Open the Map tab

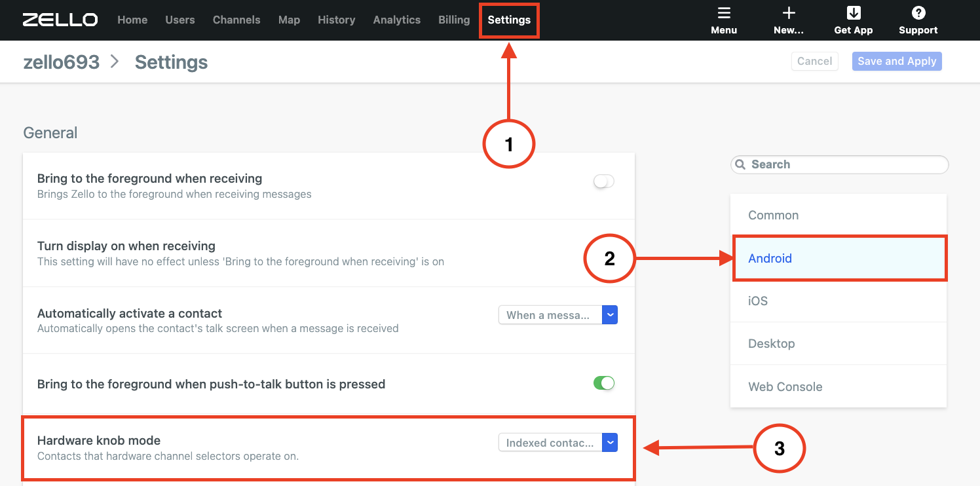coord(289,20)
